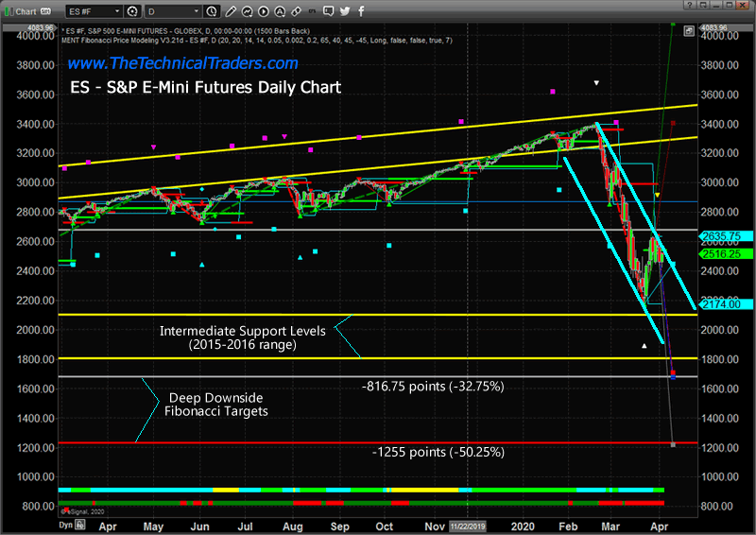Share chart via Facebook icon
The width and height of the screenshot is (756, 535).
[x=361, y=11]
